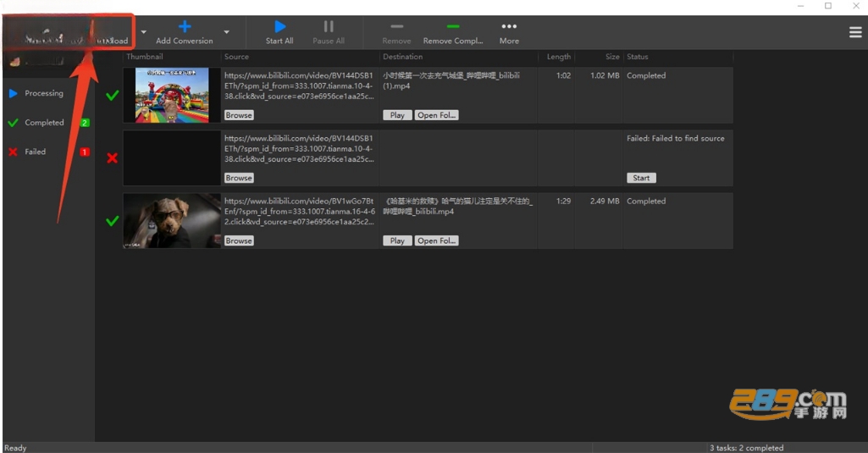Start all tasks with Start All
The image size is (868, 453).
279,33
